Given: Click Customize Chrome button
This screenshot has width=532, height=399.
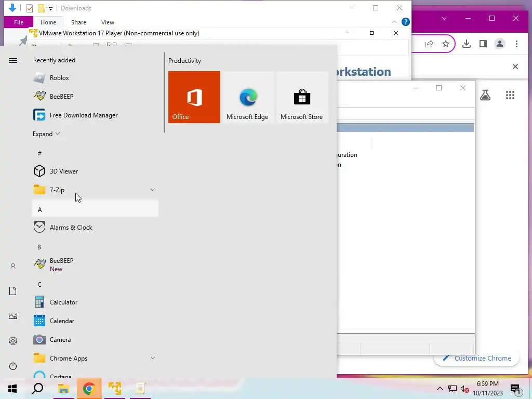Looking at the screenshot, I should (x=477, y=358).
